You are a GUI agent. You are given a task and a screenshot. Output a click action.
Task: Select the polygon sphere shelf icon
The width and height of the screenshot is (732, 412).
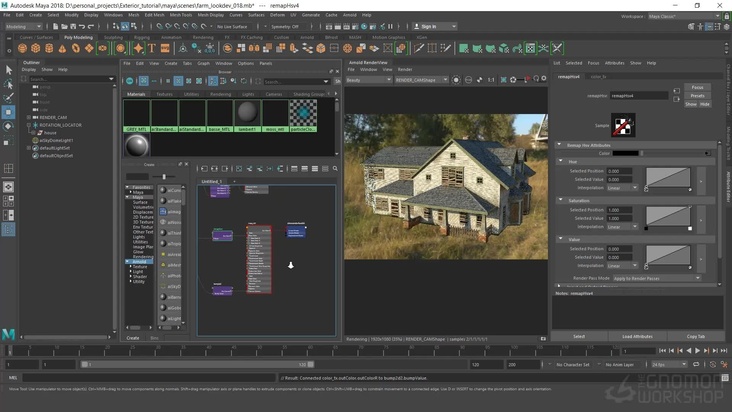pyautogui.click(x=22, y=48)
